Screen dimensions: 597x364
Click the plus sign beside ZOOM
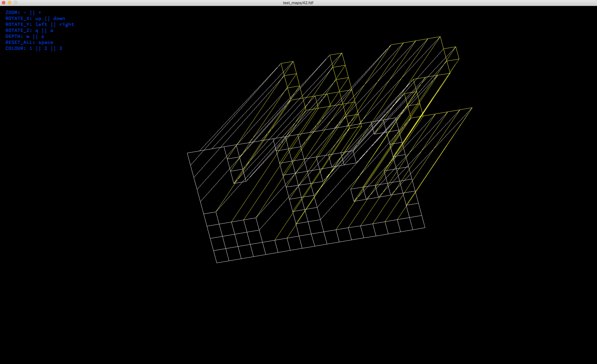(x=40, y=12)
